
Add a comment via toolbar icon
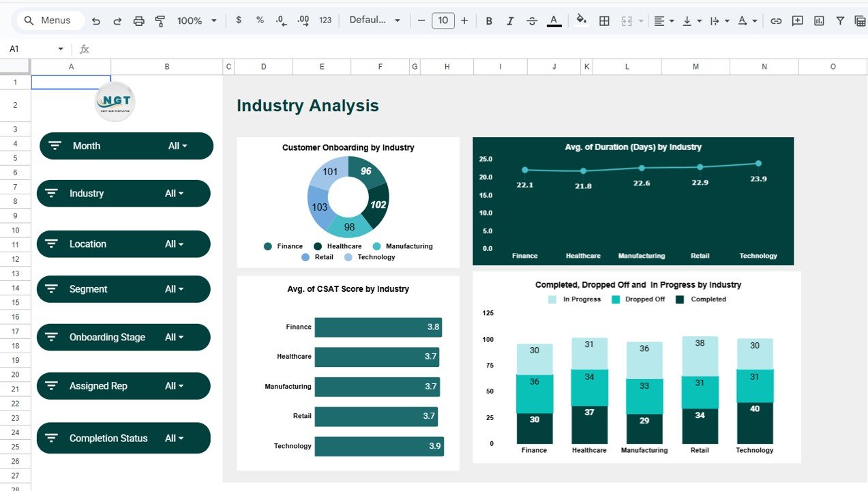(x=797, y=20)
